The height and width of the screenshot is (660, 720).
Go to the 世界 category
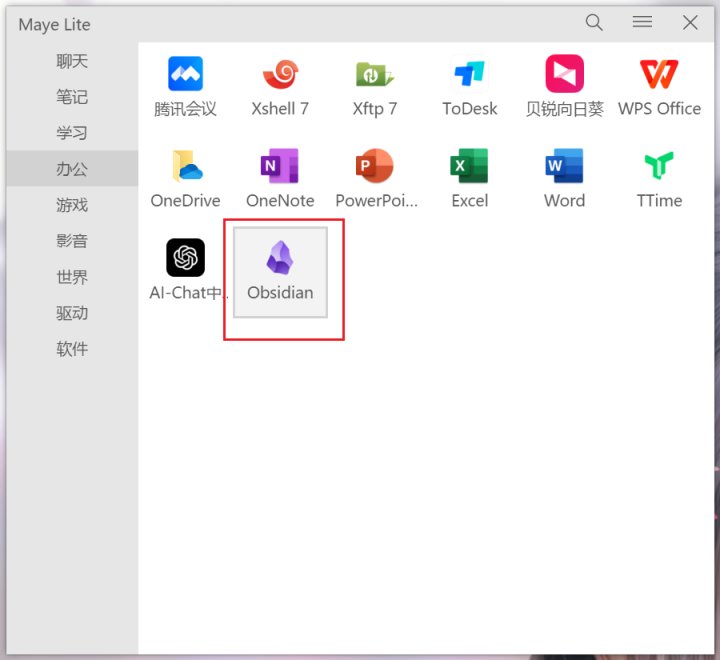(72, 277)
